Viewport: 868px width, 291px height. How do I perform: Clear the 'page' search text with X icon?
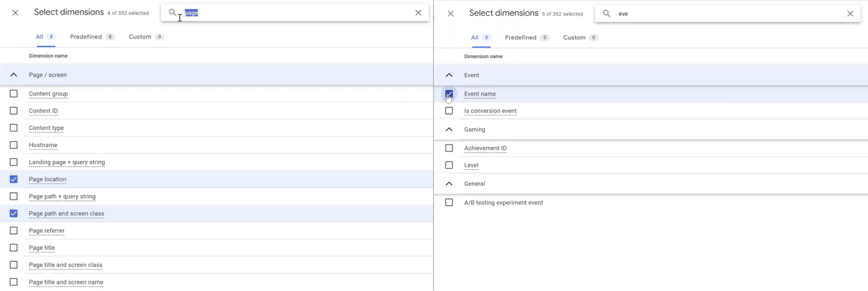coord(418,13)
